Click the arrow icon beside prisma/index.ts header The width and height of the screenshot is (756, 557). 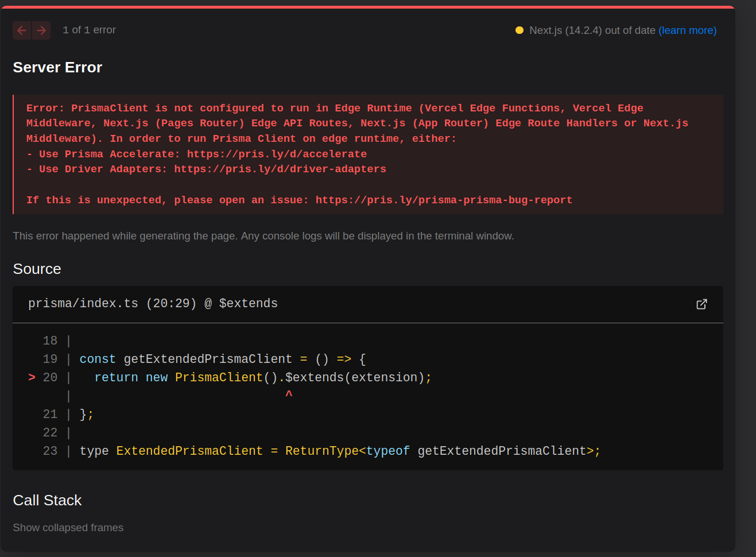[x=701, y=304]
